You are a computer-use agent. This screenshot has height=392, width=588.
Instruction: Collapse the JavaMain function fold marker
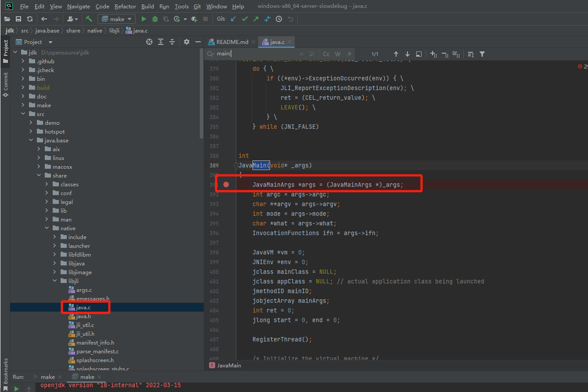236,166
